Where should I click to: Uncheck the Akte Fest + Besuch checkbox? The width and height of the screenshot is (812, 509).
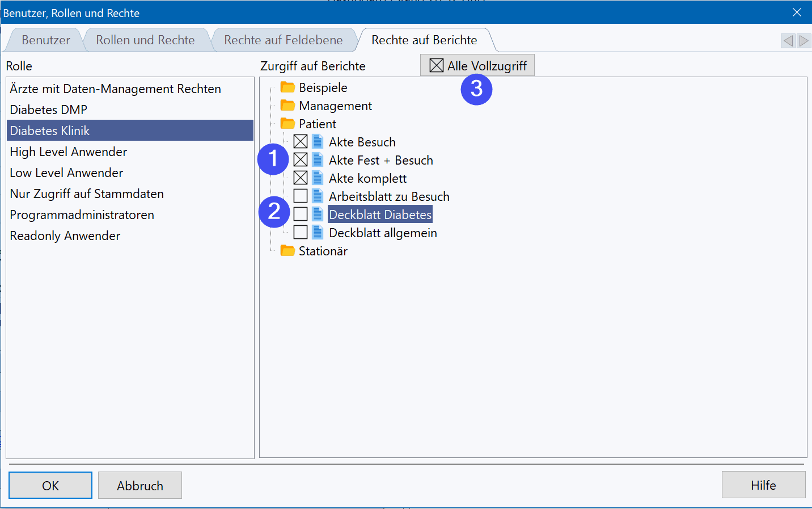(301, 160)
